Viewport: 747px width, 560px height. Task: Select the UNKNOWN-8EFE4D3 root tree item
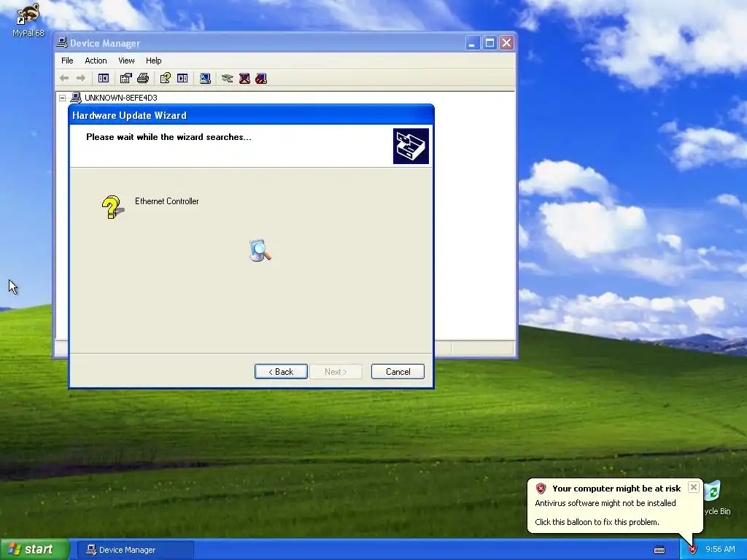point(120,98)
